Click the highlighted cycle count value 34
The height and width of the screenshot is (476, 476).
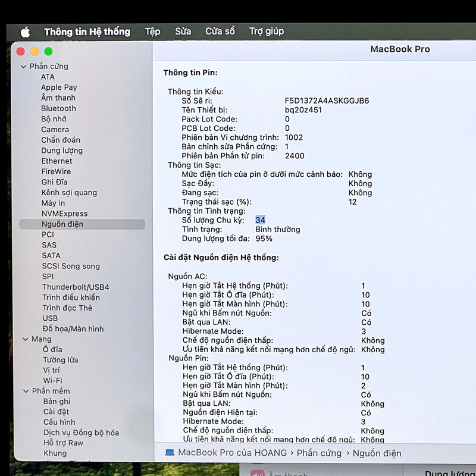(260, 220)
